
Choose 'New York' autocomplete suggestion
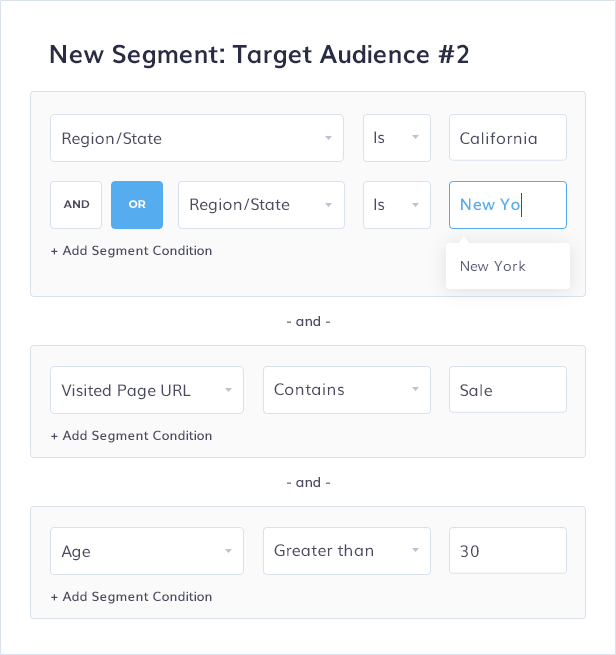coord(493,267)
